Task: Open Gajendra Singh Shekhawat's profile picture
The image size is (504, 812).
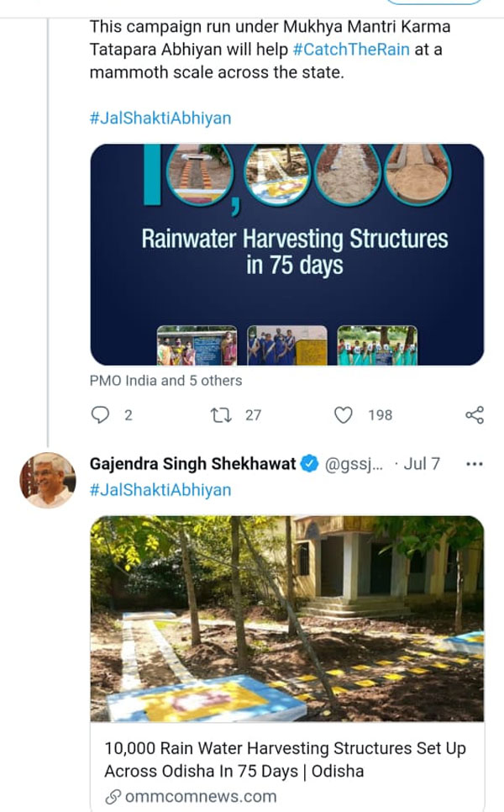Action: click(48, 480)
